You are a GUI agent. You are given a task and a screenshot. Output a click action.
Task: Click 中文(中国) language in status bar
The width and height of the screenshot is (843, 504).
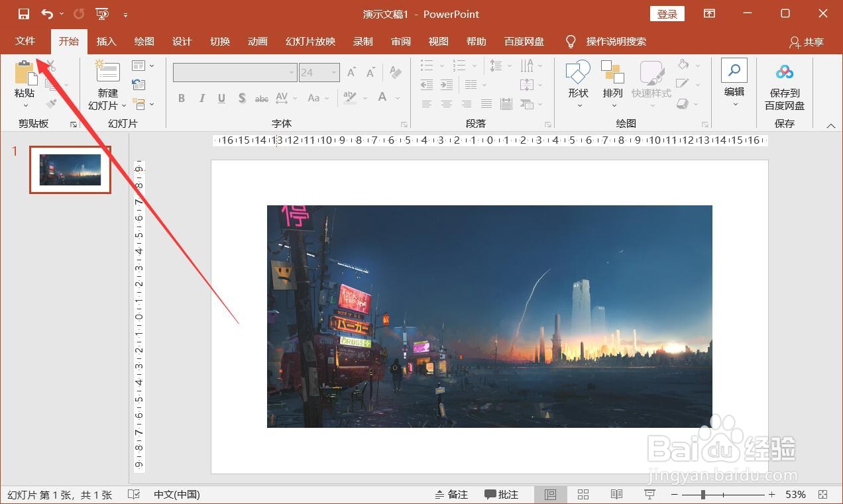tap(177, 495)
